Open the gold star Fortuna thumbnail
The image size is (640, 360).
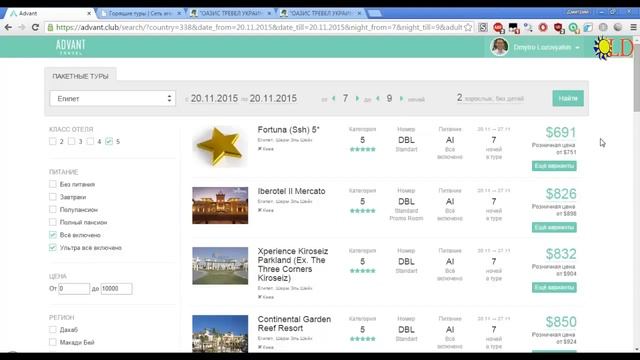pyautogui.click(x=220, y=146)
